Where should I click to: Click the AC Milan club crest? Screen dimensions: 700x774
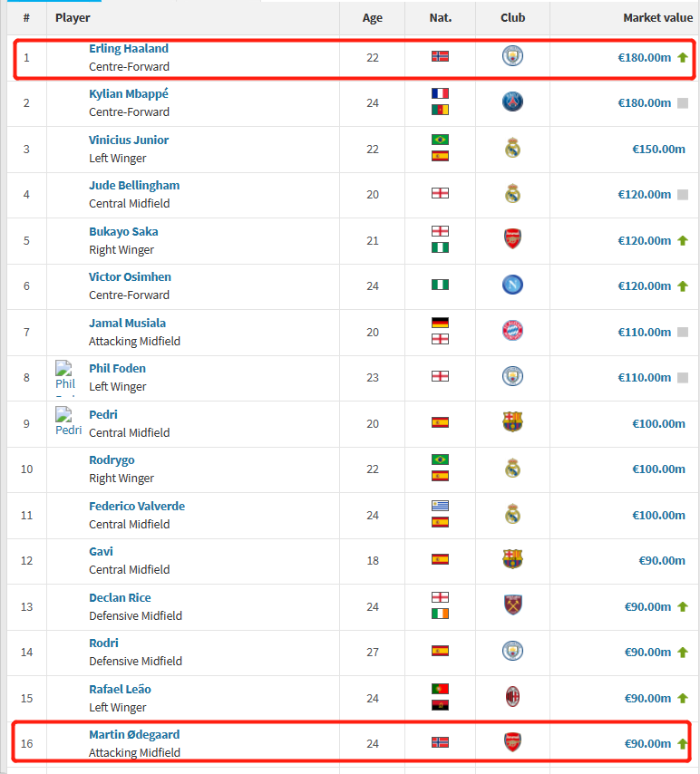pos(512,697)
